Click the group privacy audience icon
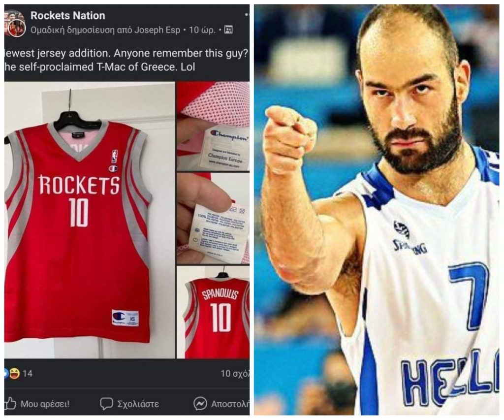Viewport: 504px width, 420px height. click(x=228, y=30)
